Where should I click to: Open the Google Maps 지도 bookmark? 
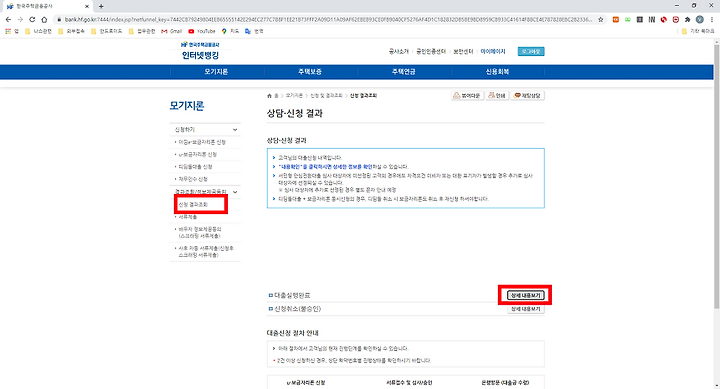[231, 31]
